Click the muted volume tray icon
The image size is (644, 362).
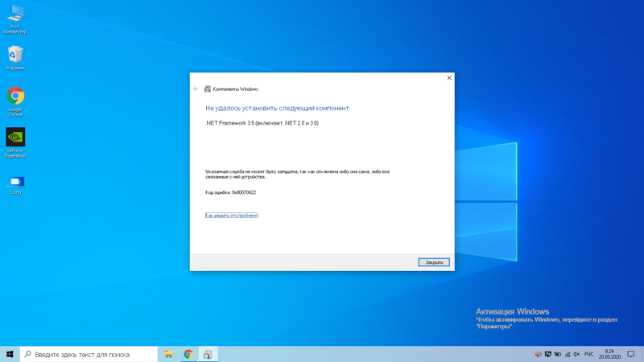(576, 354)
